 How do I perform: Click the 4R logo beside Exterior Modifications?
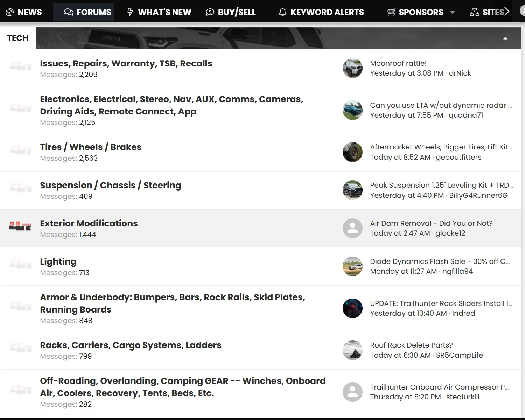(x=20, y=226)
